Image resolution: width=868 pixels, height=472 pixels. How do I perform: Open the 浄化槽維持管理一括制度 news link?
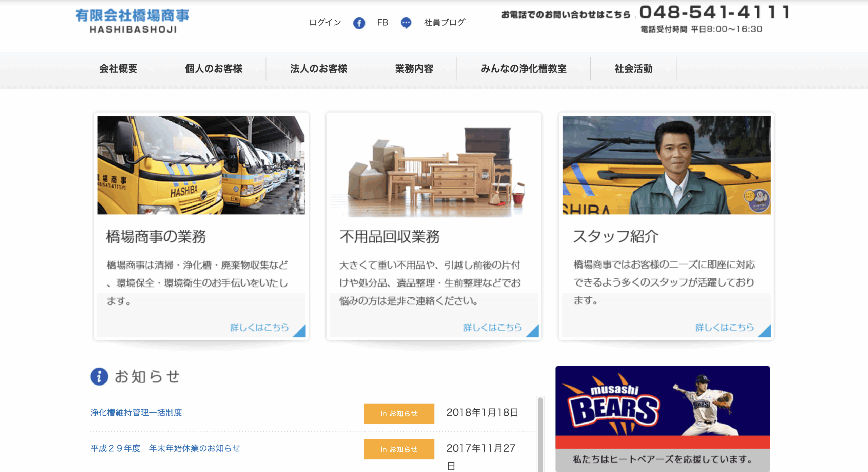pos(136,413)
